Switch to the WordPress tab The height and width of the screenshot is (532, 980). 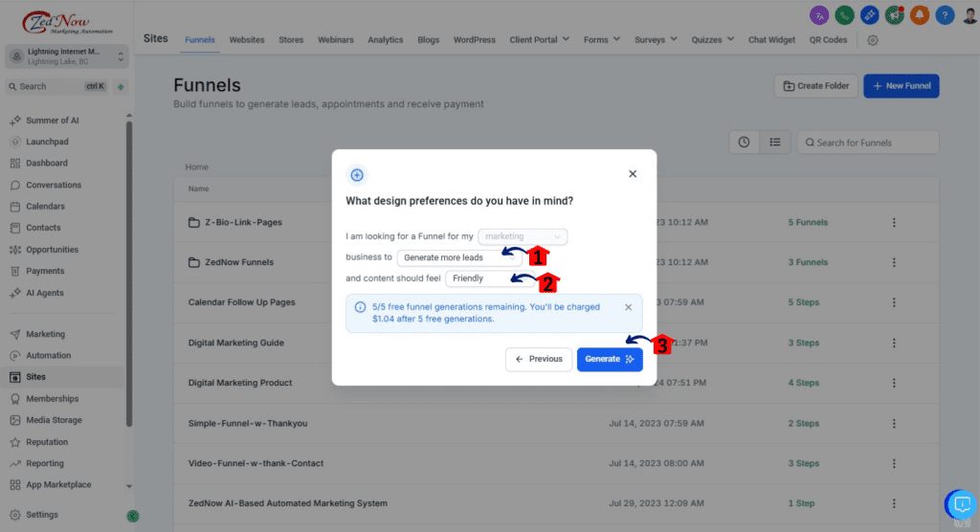[475, 39]
